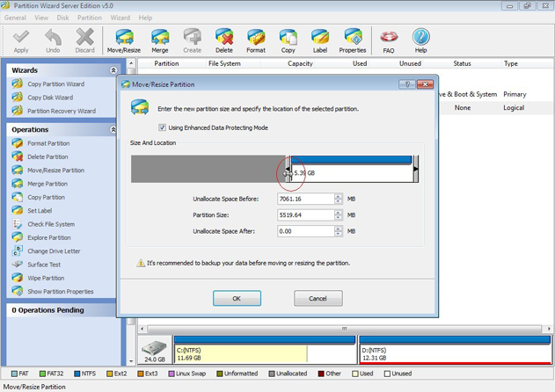Click the Move/Resize toolbar icon
Image resolution: width=555 pixels, height=392 pixels.
click(x=126, y=40)
